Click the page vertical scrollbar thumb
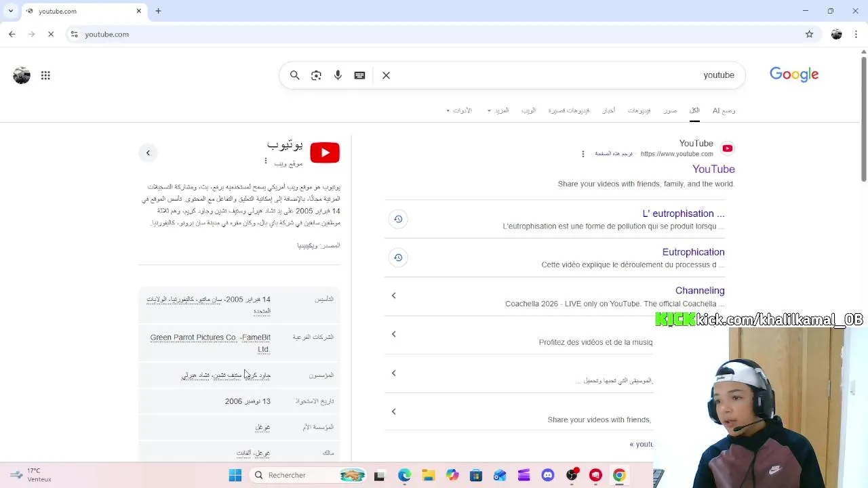 pos(863,119)
